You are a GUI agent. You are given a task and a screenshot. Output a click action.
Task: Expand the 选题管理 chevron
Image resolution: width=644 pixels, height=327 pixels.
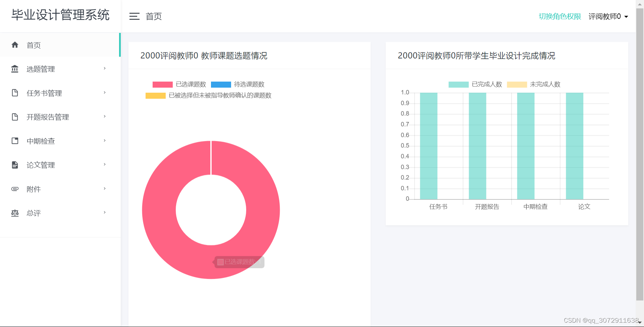(105, 68)
